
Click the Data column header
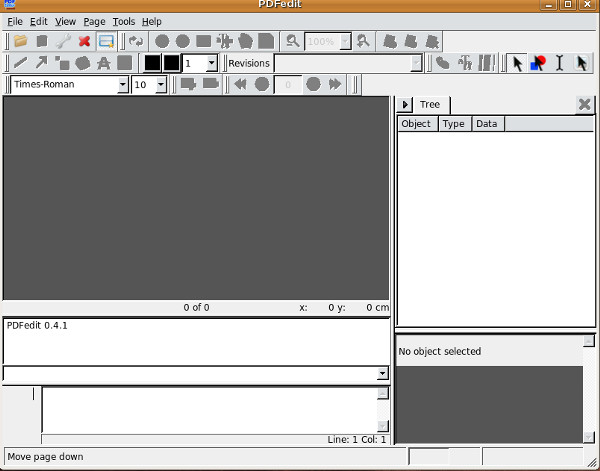487,124
